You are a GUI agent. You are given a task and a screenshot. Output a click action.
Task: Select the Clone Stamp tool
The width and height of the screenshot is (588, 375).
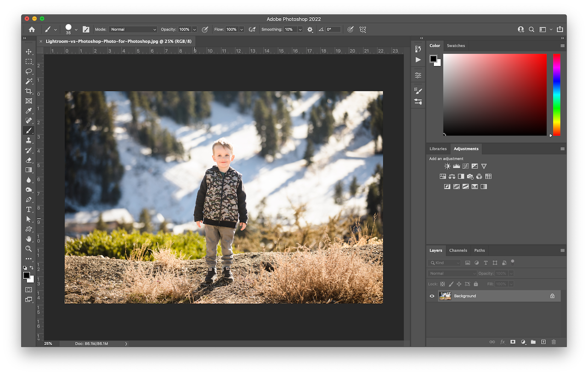[28, 140]
